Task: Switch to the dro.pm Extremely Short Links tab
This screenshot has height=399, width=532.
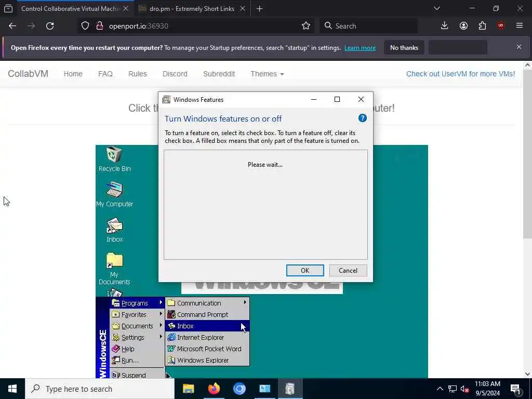Action: 192,9
